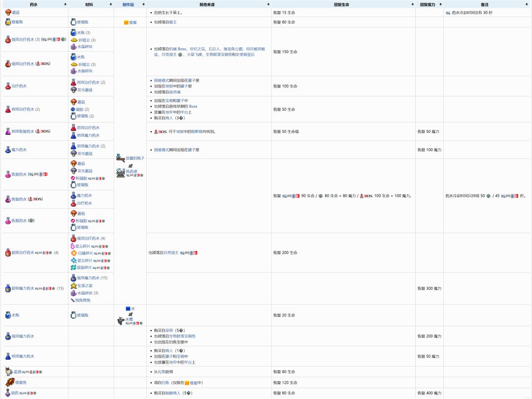
Task: Select the text 恢复 20 生命
Action: click(284, 315)
